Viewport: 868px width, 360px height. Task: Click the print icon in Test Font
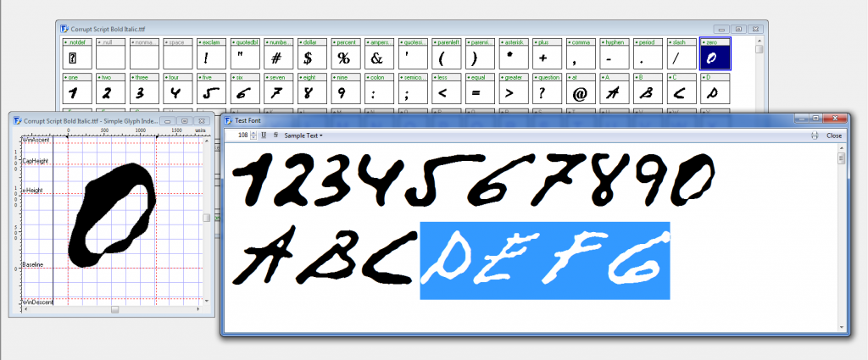point(815,136)
